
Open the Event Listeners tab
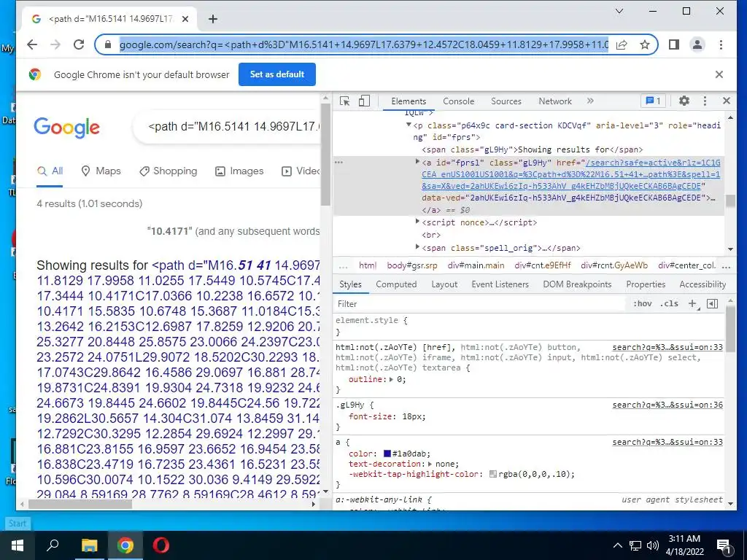coord(500,284)
